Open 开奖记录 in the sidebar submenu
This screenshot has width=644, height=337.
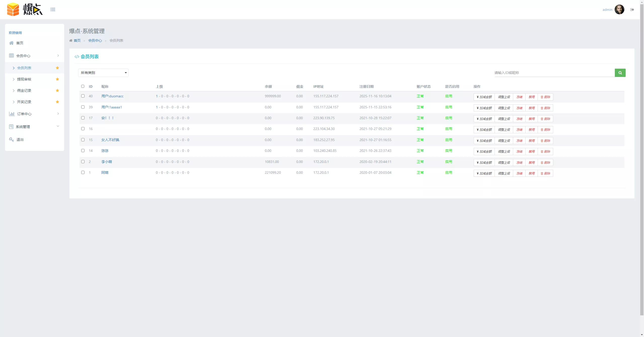24,102
